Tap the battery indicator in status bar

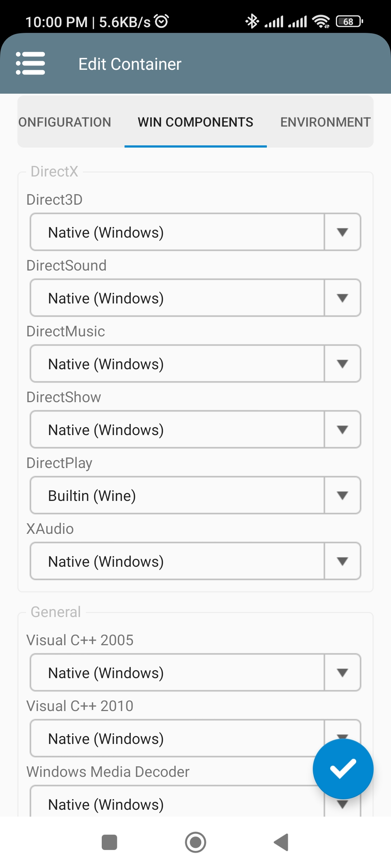pyautogui.click(x=349, y=22)
